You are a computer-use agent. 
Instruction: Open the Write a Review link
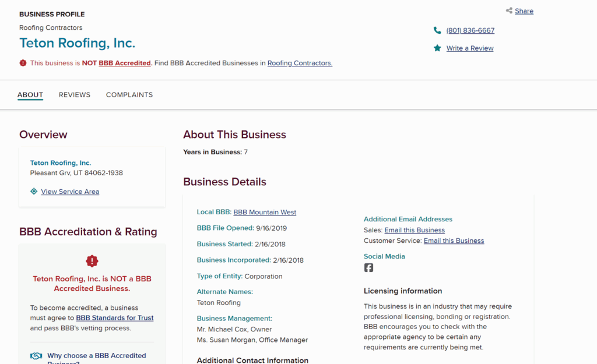click(x=470, y=48)
